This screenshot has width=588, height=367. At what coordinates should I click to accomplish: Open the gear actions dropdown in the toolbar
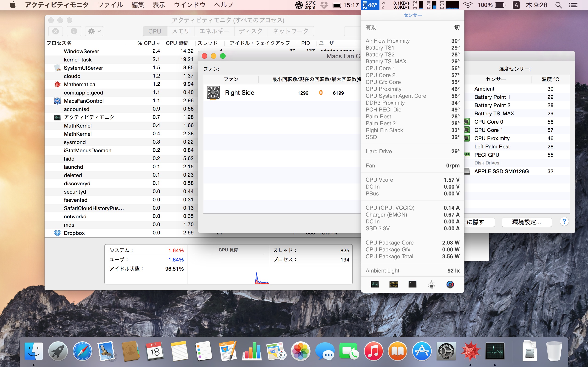coord(94,31)
